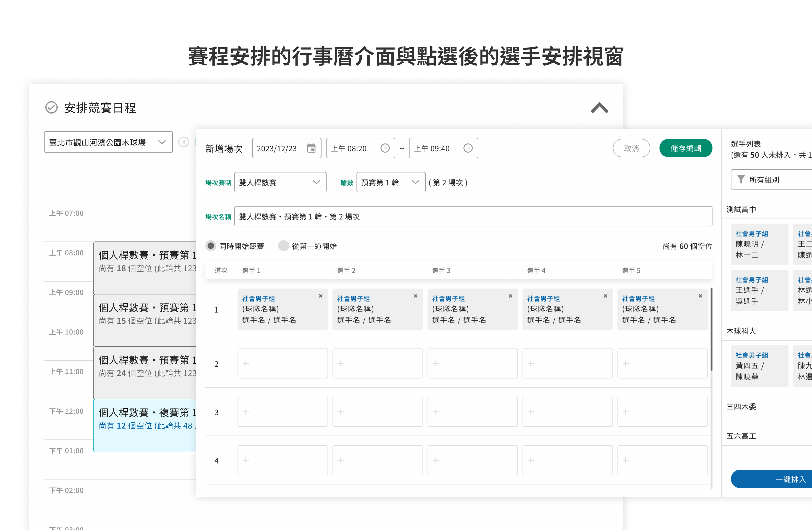Add a player to lane 4 選手 3 slot
The height and width of the screenshot is (530, 812).
473,460
